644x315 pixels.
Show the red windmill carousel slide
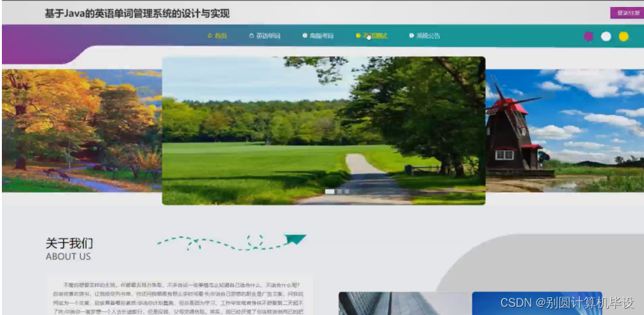coord(565,131)
